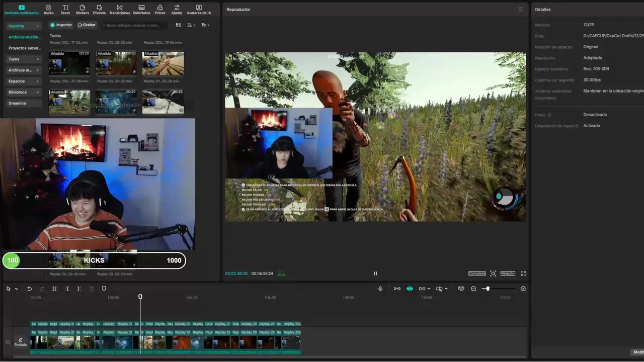Adjust the timeline zoom slider handle
This screenshot has height=362, width=644.
(x=488, y=289)
